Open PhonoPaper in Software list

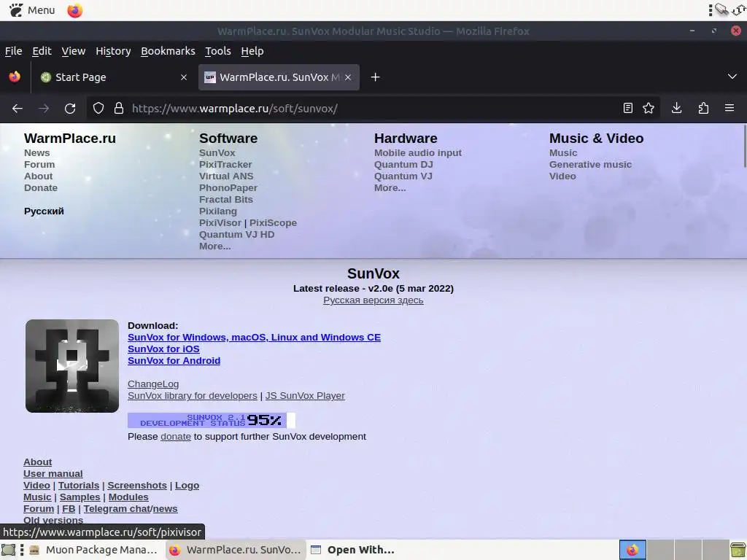228,187
